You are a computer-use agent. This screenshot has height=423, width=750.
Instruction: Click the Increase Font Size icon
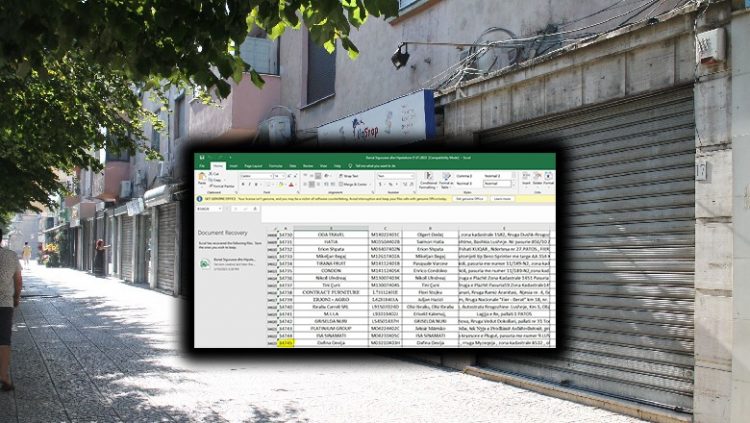[289, 176]
